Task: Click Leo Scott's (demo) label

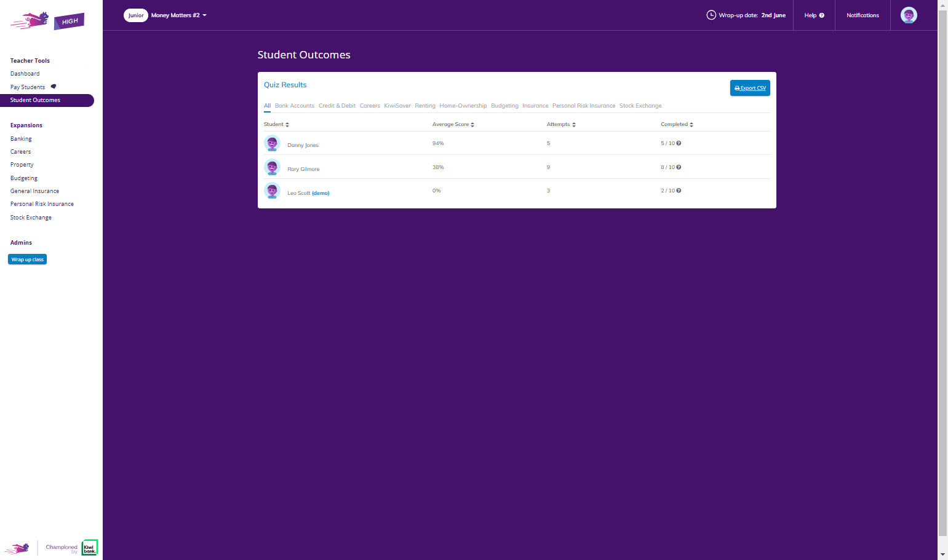Action: coord(321,193)
